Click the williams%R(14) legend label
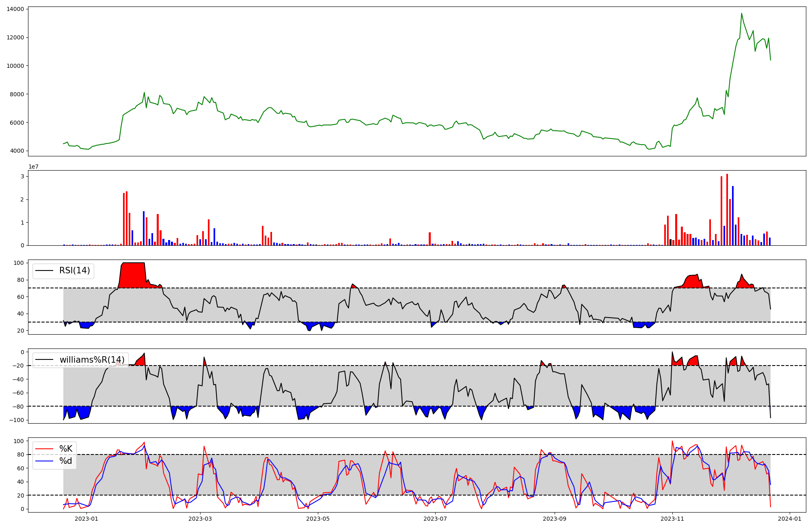812x528 pixels. (92, 360)
